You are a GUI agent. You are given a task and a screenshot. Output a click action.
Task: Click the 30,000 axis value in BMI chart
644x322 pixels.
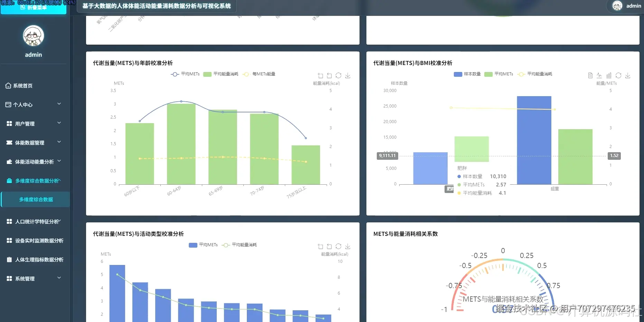(390, 91)
